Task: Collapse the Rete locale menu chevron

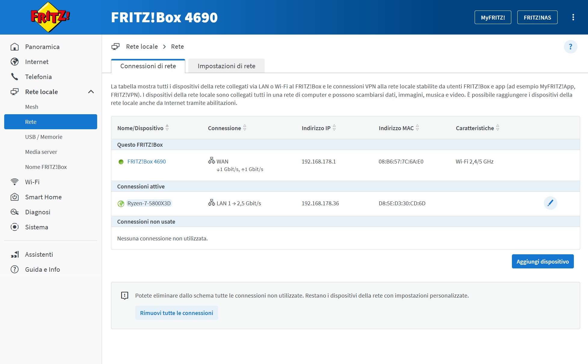Action: click(x=91, y=92)
